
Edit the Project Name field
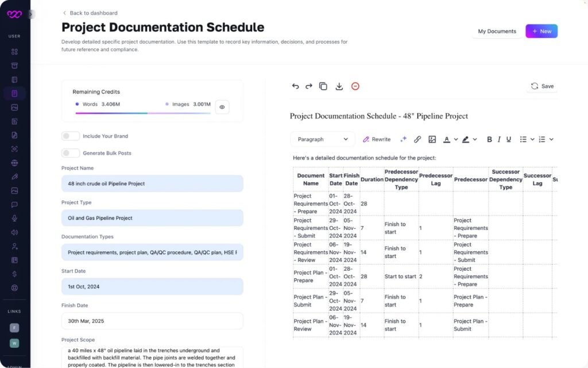tap(152, 183)
